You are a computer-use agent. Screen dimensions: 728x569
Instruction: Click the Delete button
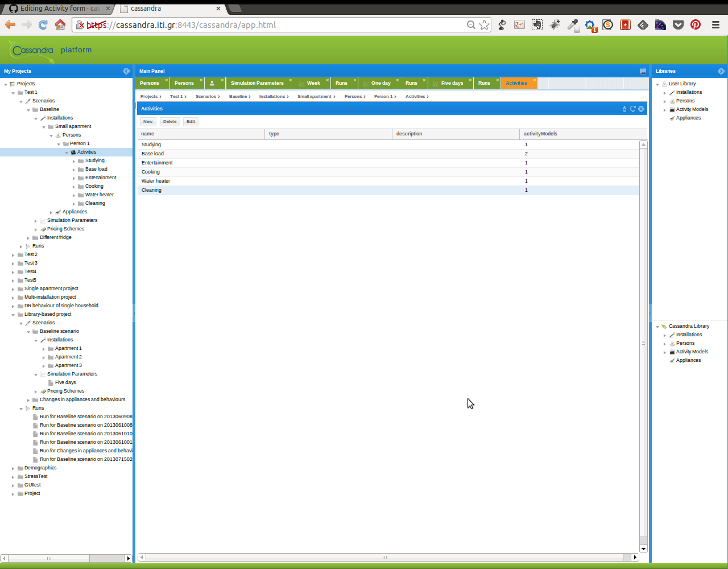pos(169,122)
